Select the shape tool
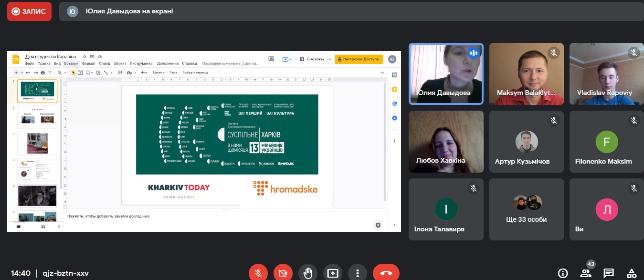The height and width of the screenshot is (280, 644). (x=98, y=73)
